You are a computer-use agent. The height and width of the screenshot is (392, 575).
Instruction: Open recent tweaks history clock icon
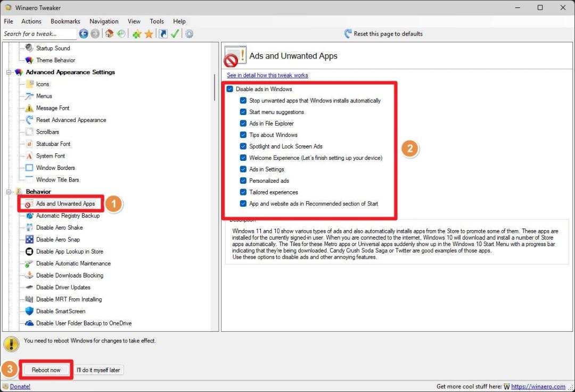pyautogui.click(x=121, y=34)
